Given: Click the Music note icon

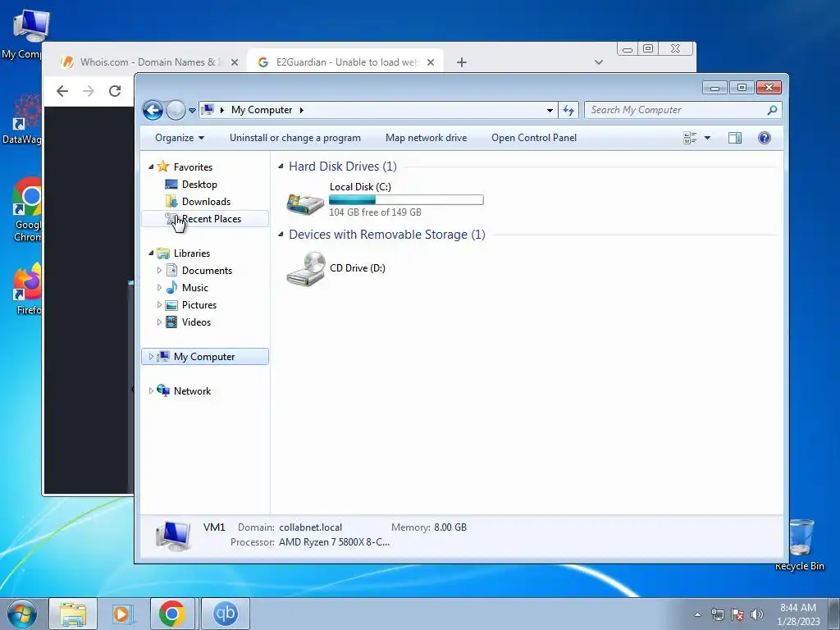Looking at the screenshot, I should pyautogui.click(x=171, y=287).
